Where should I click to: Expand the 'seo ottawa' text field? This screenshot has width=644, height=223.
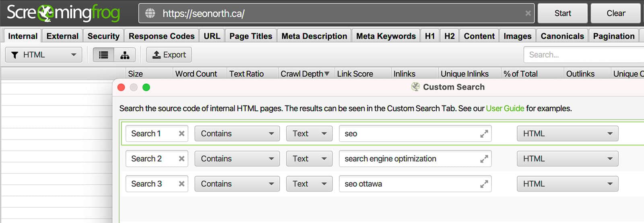pyautogui.click(x=484, y=184)
